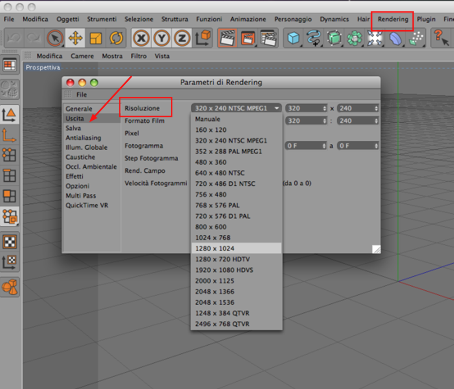Choose 1280 x 720 HDTV preset
The width and height of the screenshot is (454, 389).
[236, 259]
